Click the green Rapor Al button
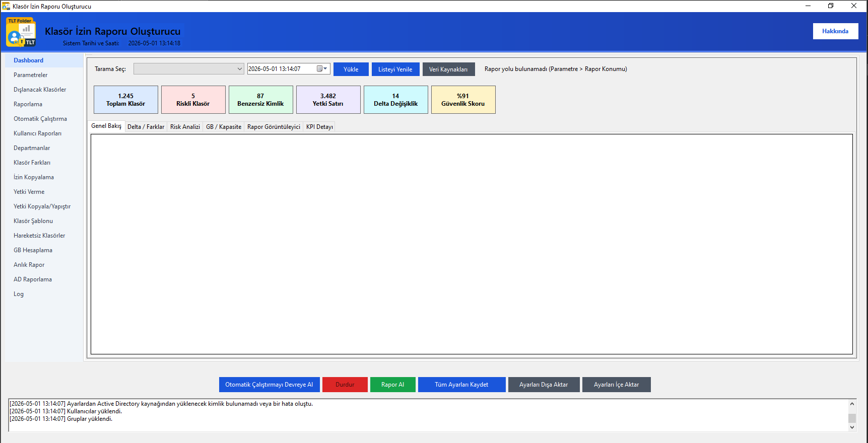This screenshot has height=443, width=868. tap(393, 385)
